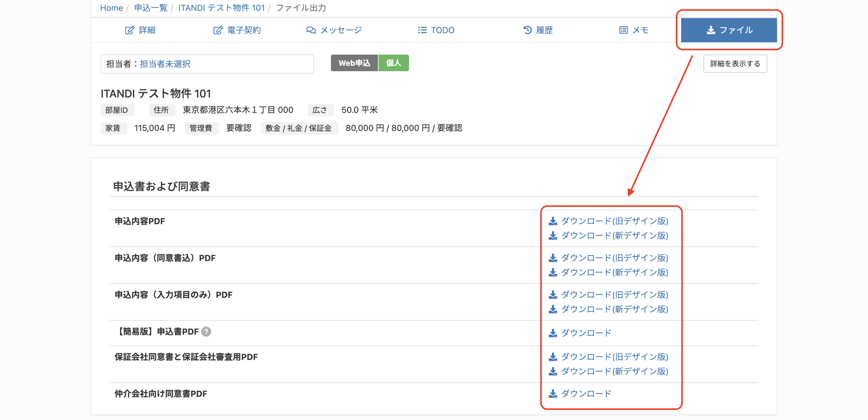Download 申込内容（同意書込）PDF 旧デザイン版 link text

614,258
